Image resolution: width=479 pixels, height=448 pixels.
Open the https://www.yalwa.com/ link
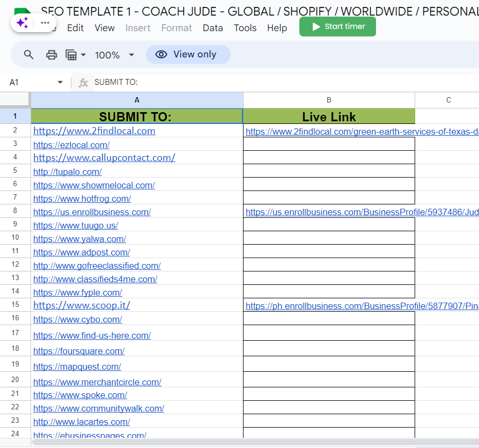[79, 239]
